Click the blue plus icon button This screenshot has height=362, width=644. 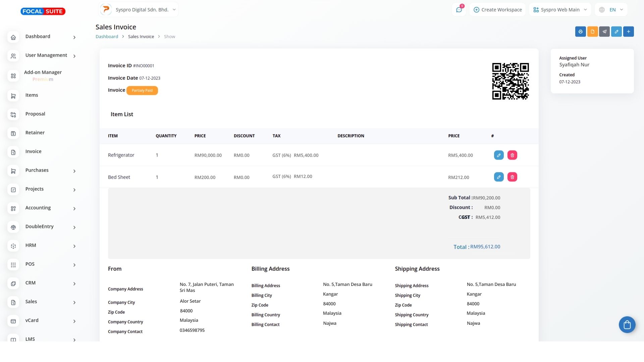(x=628, y=32)
